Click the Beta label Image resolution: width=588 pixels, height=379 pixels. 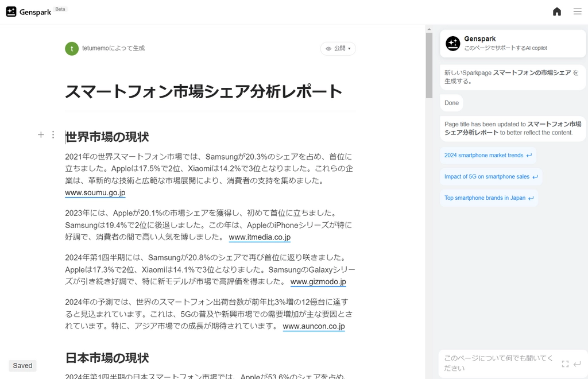[60, 9]
